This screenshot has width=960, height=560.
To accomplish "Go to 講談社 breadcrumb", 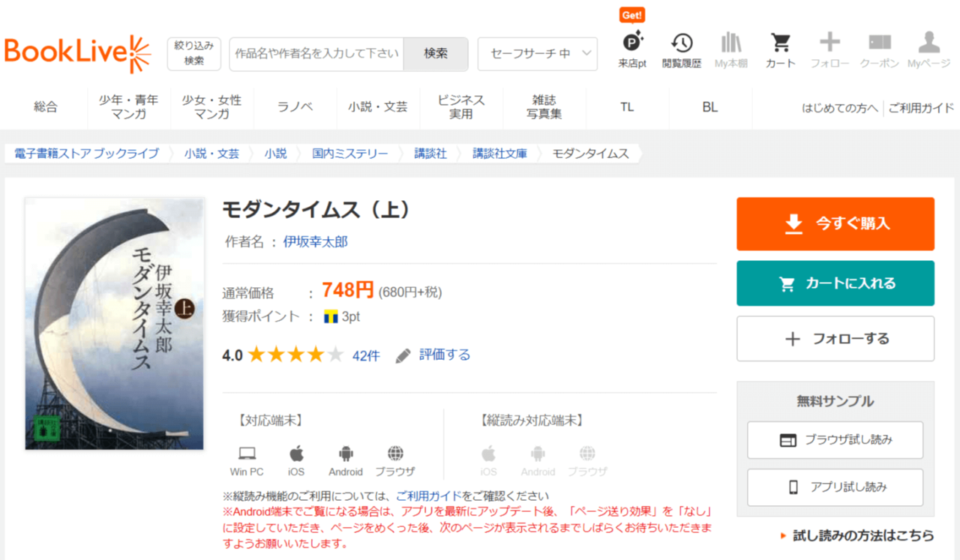I will (x=430, y=154).
